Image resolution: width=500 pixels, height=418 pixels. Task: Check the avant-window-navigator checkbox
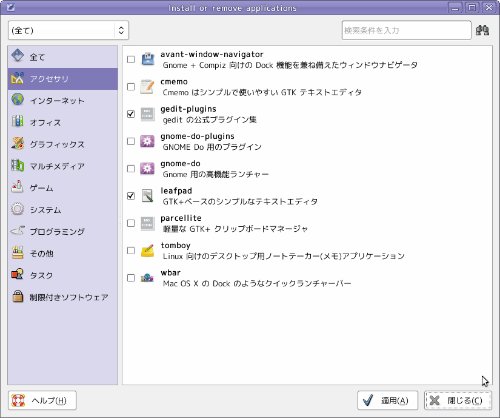(131, 59)
